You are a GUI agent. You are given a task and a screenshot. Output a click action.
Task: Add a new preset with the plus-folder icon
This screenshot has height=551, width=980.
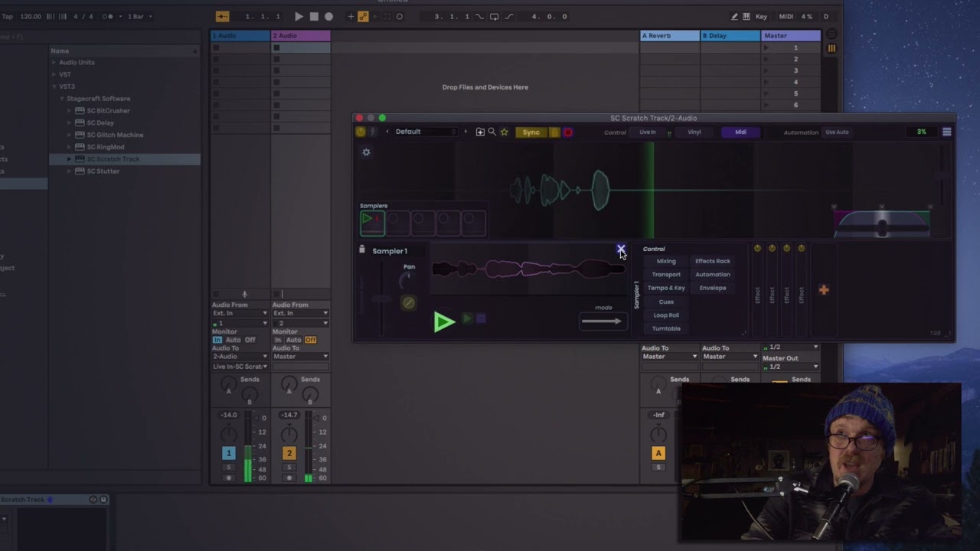(480, 132)
